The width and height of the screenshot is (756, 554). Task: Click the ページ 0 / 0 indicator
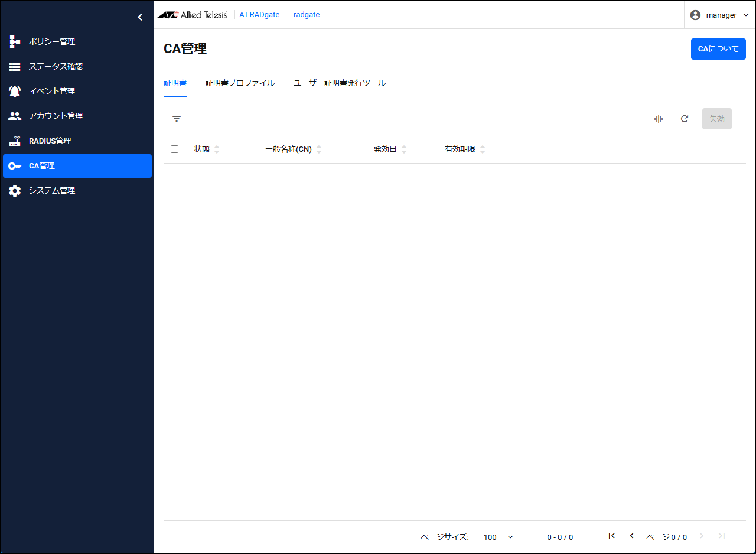coord(666,537)
